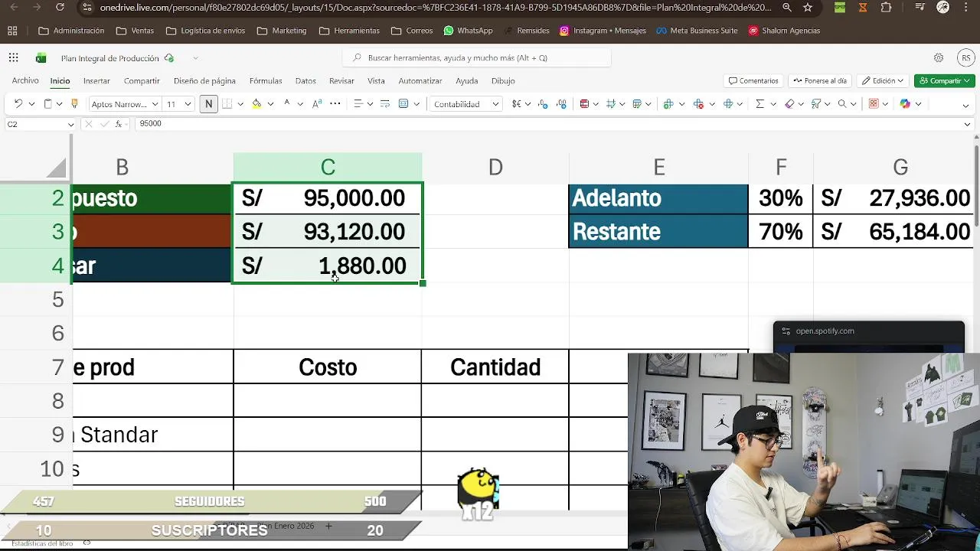Click the Conditional Formatting icon
980x551 pixels.
tap(584, 104)
